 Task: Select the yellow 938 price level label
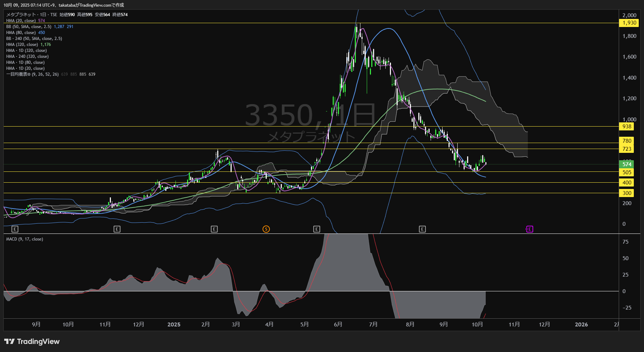point(626,127)
